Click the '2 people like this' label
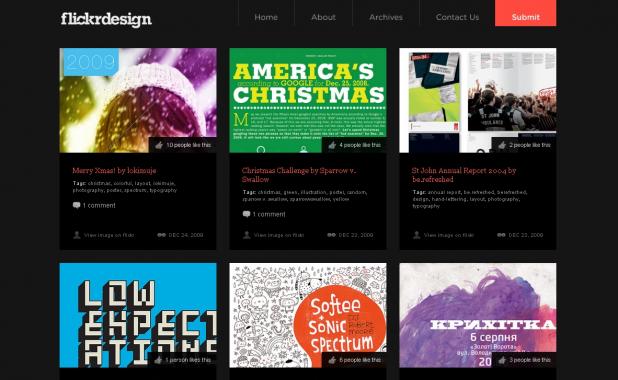618x380 pixels. (530, 145)
